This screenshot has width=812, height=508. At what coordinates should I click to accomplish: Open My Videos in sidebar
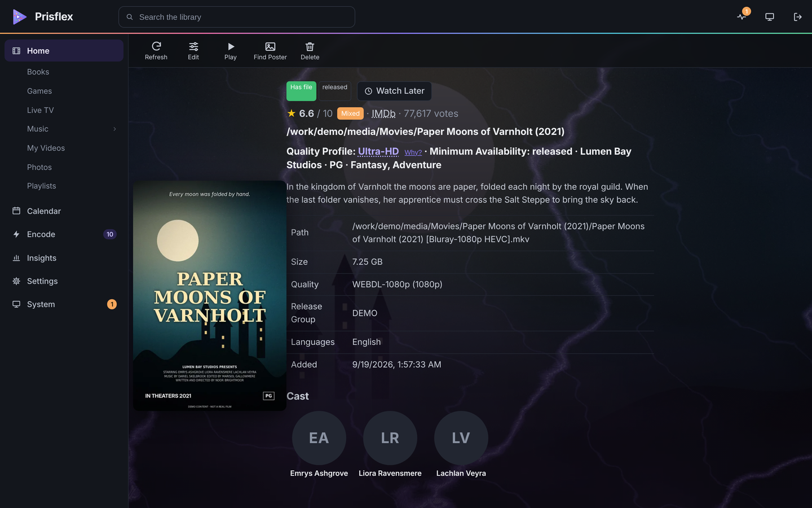click(x=46, y=148)
